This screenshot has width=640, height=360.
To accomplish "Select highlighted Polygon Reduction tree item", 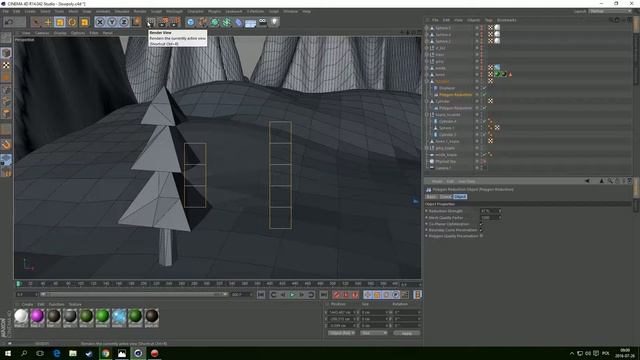I will [x=455, y=95].
